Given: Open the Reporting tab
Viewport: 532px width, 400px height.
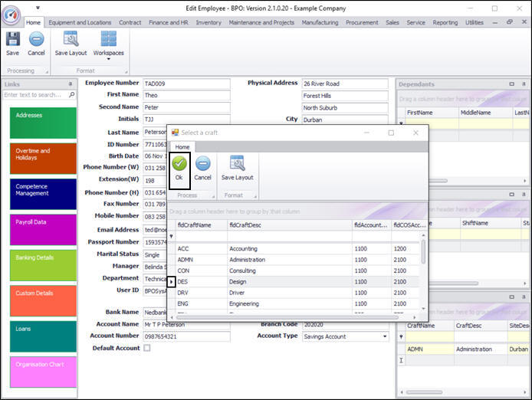Looking at the screenshot, I should click(x=445, y=22).
